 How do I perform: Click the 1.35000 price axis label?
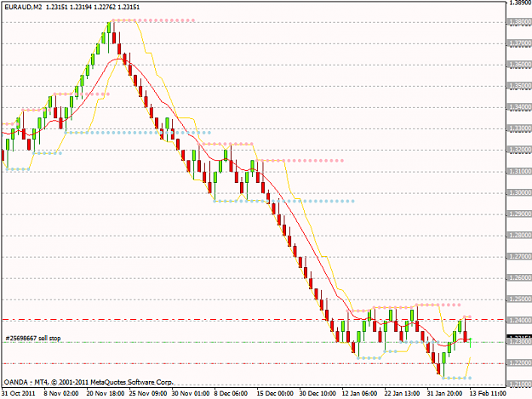click(519, 86)
